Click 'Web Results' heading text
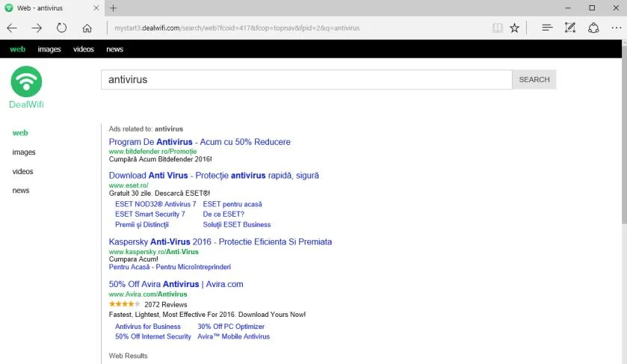This screenshot has height=364, width=627. (x=128, y=356)
